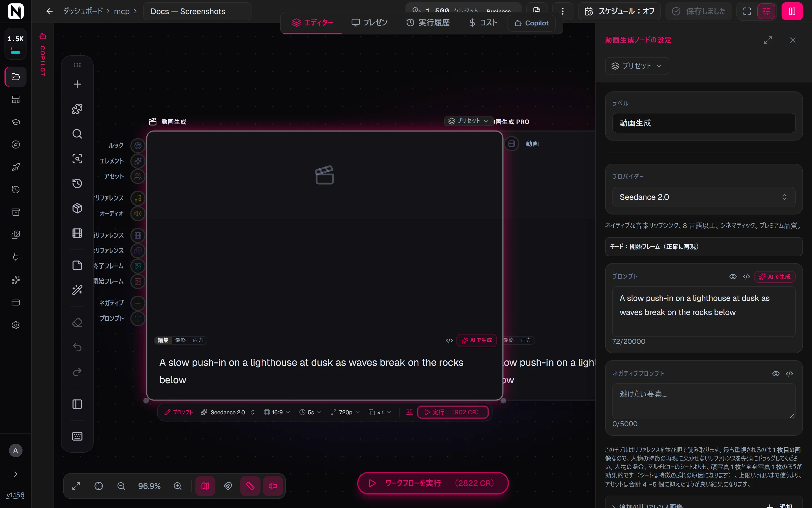Click AI で生成 in settings panel
Viewport: 812px width, 508px height.
(775, 277)
